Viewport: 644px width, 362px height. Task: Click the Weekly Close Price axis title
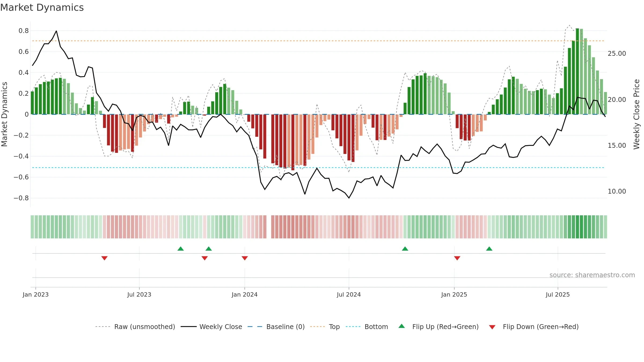click(637, 114)
